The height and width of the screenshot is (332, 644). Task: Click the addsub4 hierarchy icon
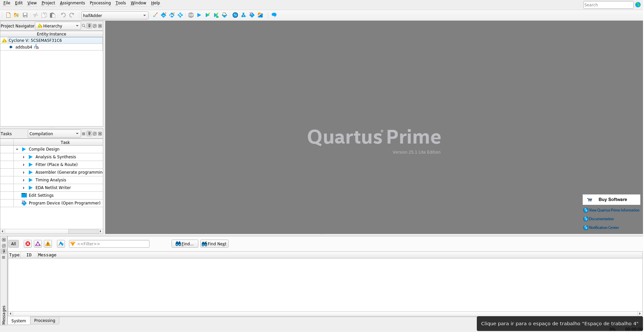pyautogui.click(x=37, y=47)
